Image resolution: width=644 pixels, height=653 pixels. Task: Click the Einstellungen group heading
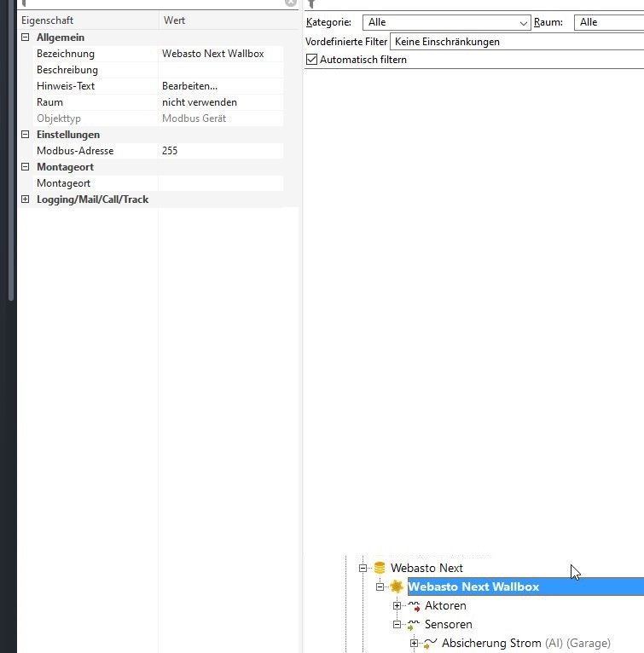coord(68,135)
